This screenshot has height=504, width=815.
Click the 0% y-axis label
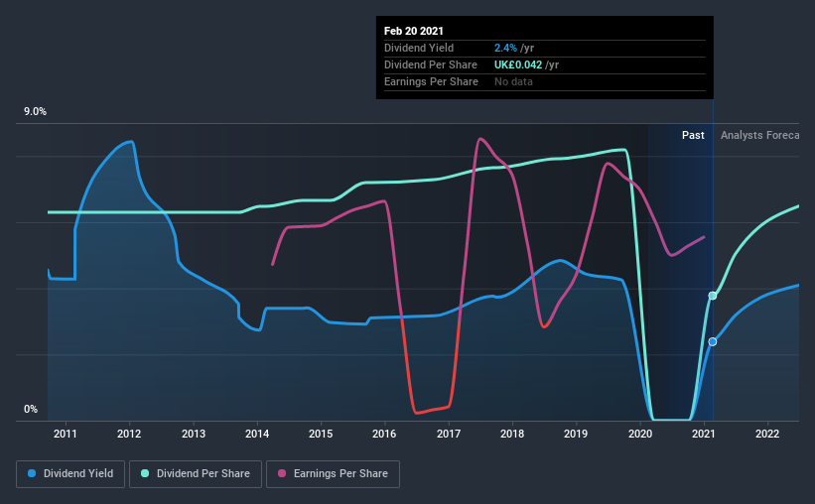click(x=31, y=410)
